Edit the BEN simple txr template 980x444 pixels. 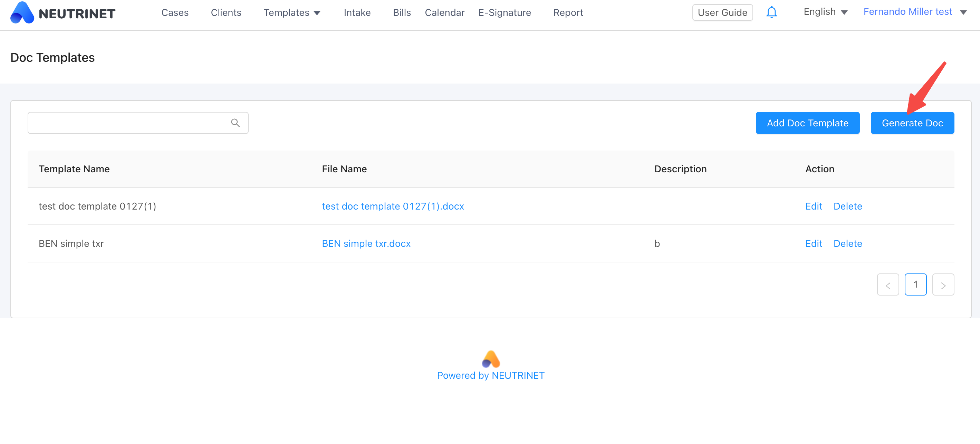[813, 243]
